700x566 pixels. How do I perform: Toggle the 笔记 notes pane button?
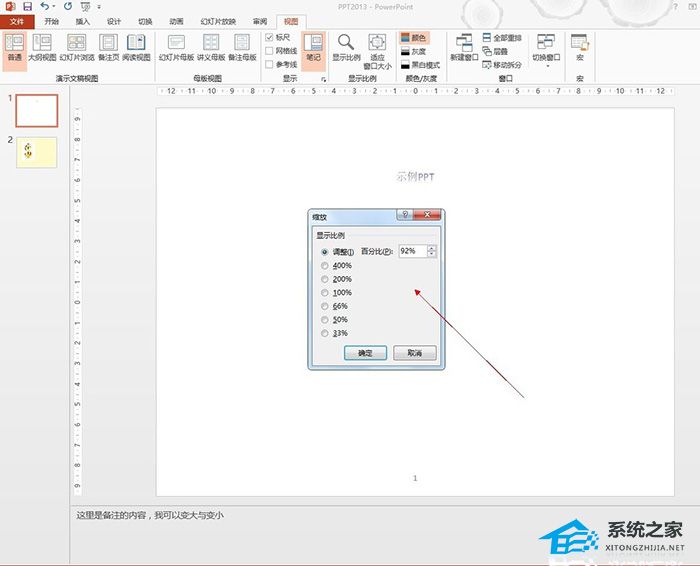tap(313, 47)
